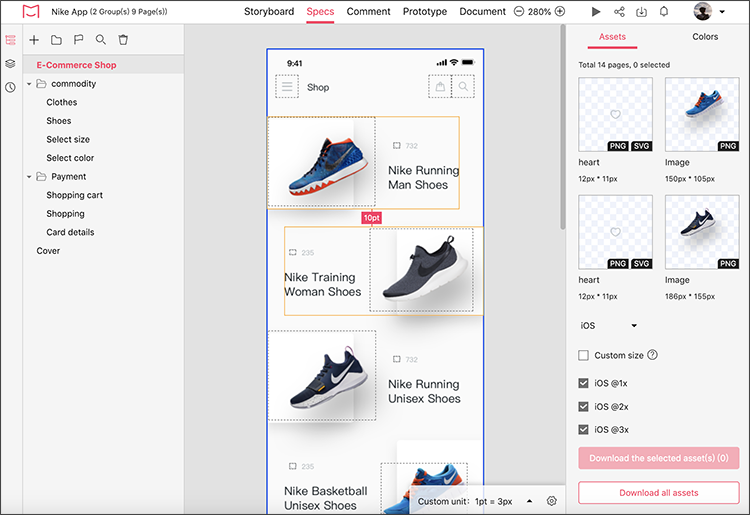Expand the Custom unit selector arrow
The image size is (750, 515).
tap(529, 501)
